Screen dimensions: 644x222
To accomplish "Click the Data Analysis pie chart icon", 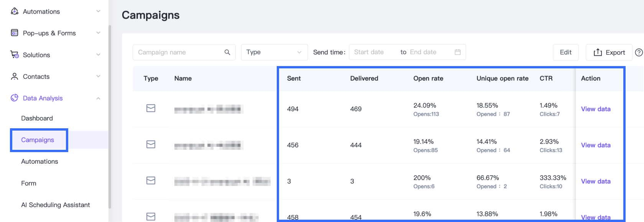I will pos(15,98).
